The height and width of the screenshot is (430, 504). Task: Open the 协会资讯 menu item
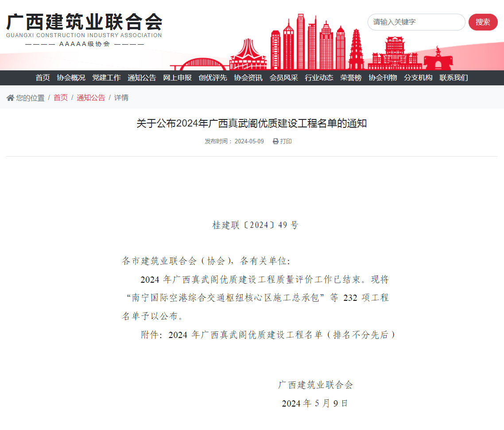coord(248,78)
